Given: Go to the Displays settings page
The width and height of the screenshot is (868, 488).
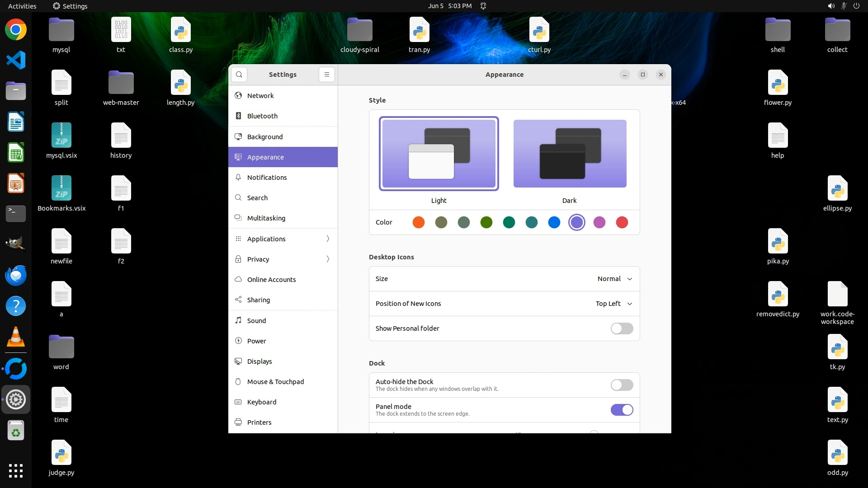Looking at the screenshot, I should coord(259,361).
